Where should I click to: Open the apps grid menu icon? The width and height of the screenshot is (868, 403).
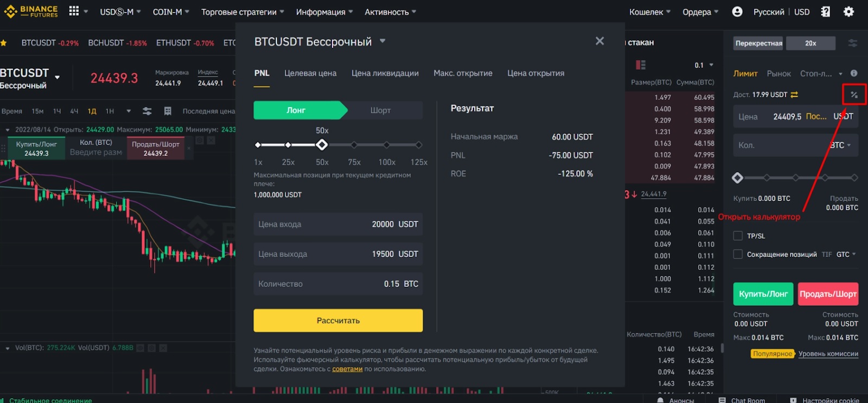click(74, 11)
